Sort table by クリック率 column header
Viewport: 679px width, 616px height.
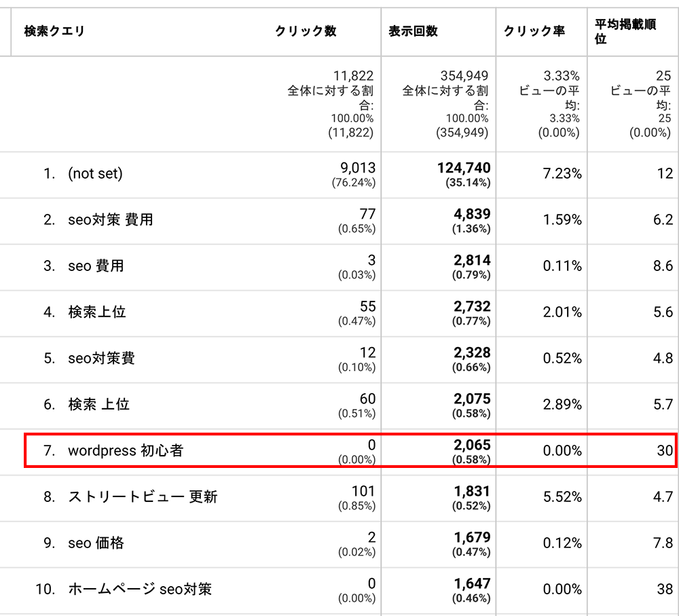point(534,31)
